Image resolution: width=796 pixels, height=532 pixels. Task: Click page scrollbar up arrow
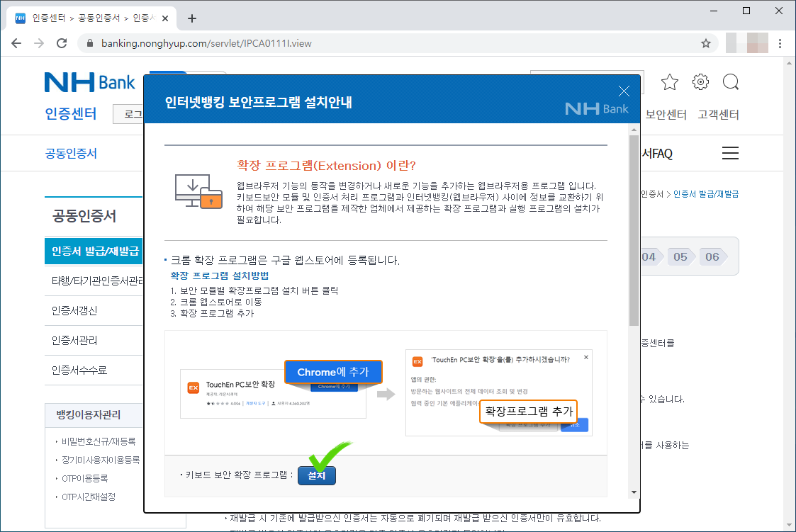coord(789,63)
